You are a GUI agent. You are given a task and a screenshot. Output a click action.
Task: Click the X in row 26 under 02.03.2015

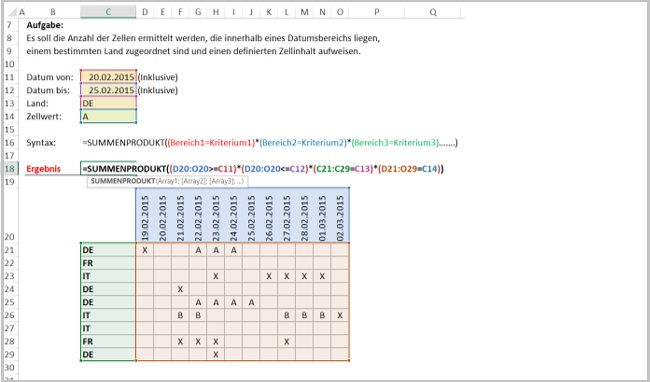340,315
